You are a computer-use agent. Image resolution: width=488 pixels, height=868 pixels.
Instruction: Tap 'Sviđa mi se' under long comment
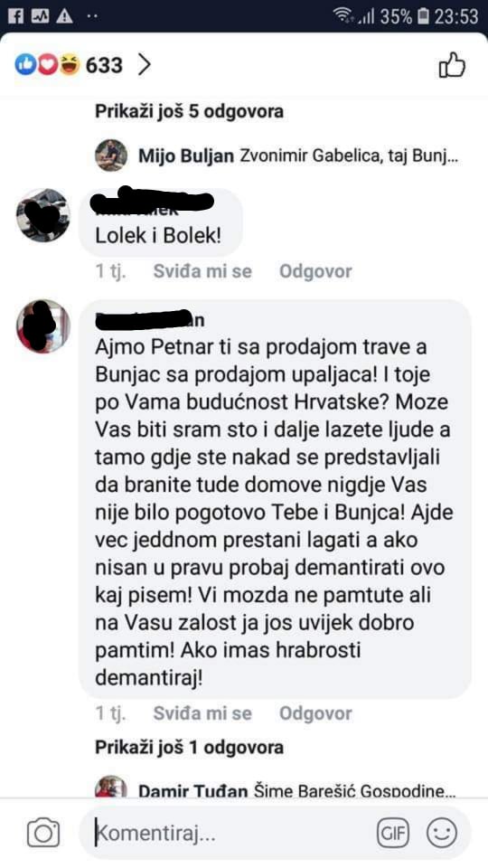pos(202,713)
